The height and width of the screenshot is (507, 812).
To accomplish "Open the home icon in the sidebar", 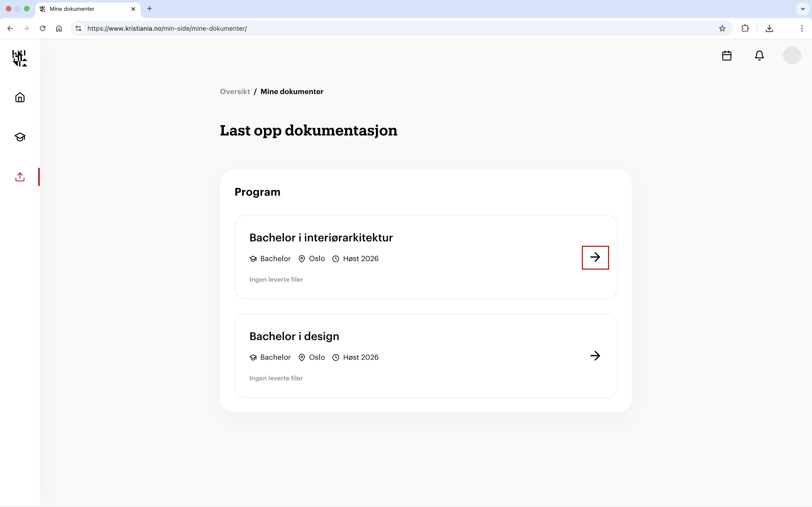I will (20, 97).
